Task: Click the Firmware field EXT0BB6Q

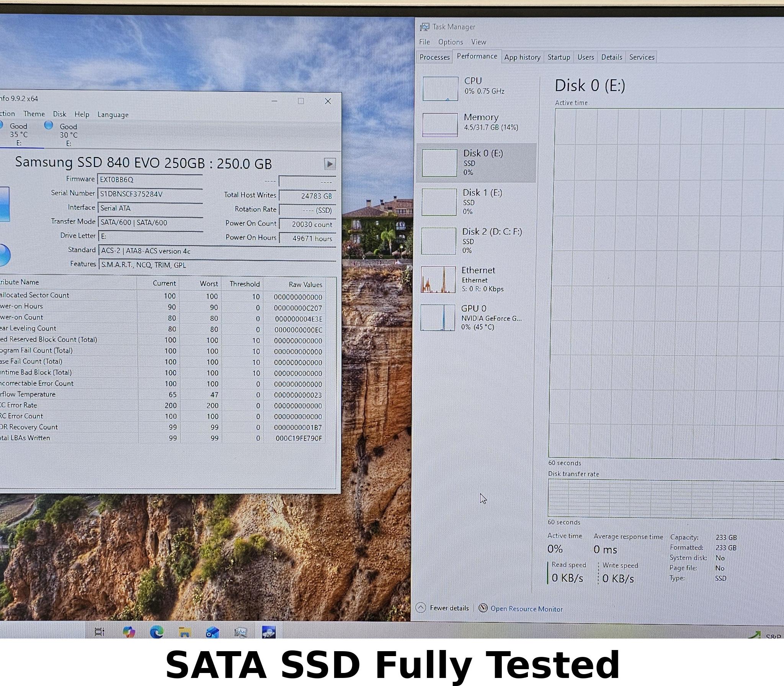Action: (150, 179)
